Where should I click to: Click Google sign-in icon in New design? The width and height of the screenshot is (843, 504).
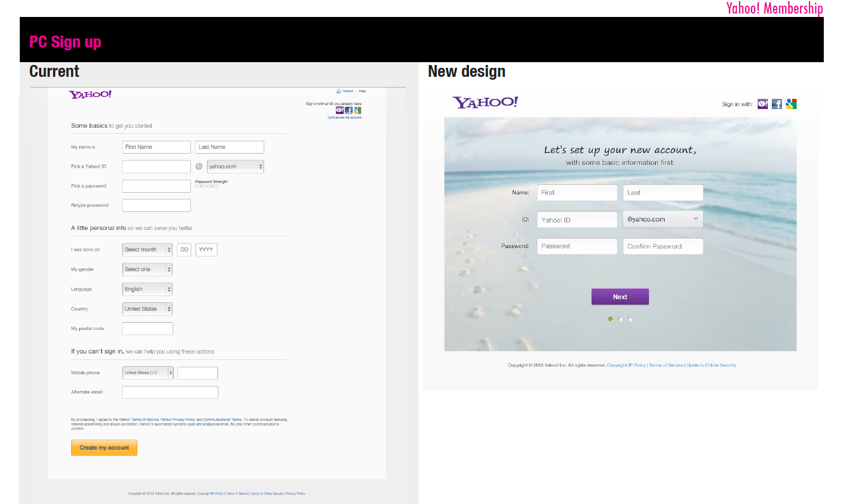(x=791, y=104)
